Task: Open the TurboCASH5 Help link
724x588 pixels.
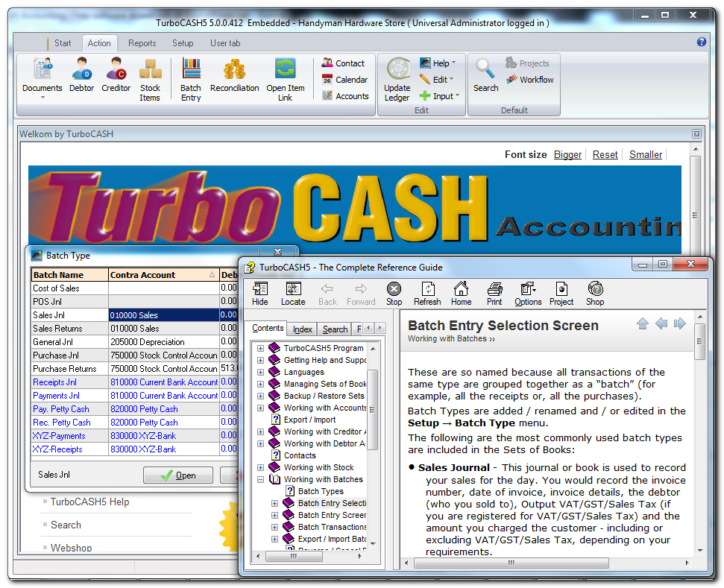Action: coord(89,502)
